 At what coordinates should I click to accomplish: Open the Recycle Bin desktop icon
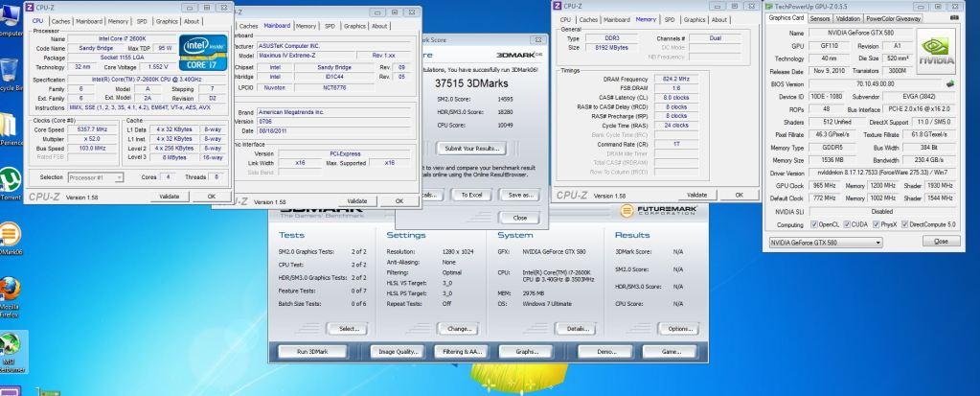(x=9, y=75)
